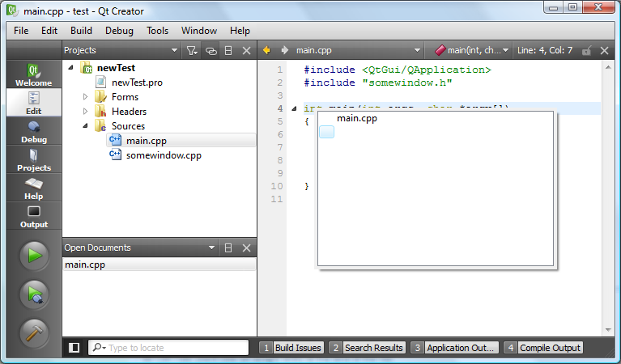Open the Projects mode in sidebar
Image resolution: width=621 pixels, height=364 pixels.
tap(33, 159)
